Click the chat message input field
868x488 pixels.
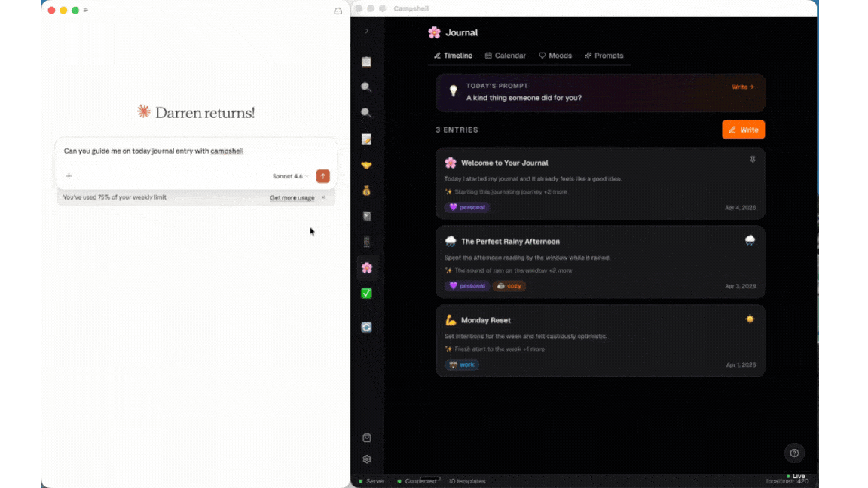196,151
